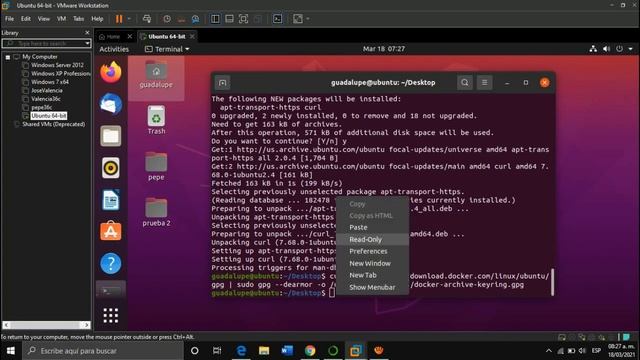This screenshot has width=640, height=360.
Task: Revert to the previous snapshot
Action: point(181,19)
